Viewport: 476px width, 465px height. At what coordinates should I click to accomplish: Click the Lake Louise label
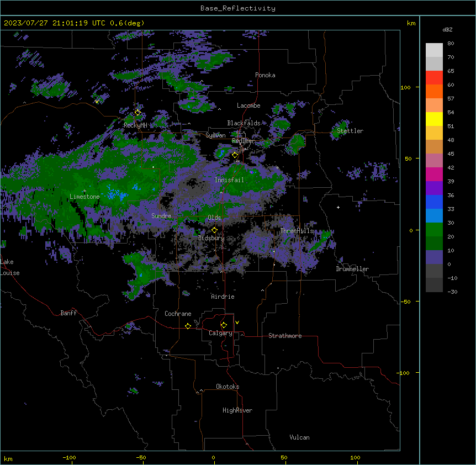pyautogui.click(x=10, y=267)
